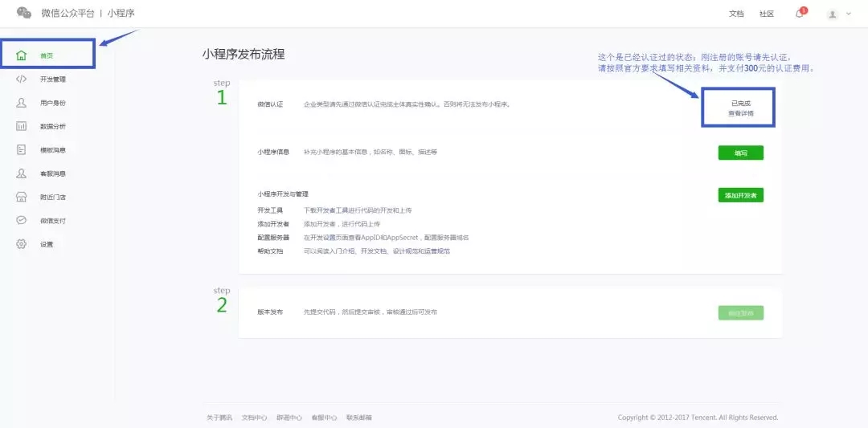The width and height of the screenshot is (868, 428).
Task: Click the 小程序 text in header title
Action: click(121, 13)
